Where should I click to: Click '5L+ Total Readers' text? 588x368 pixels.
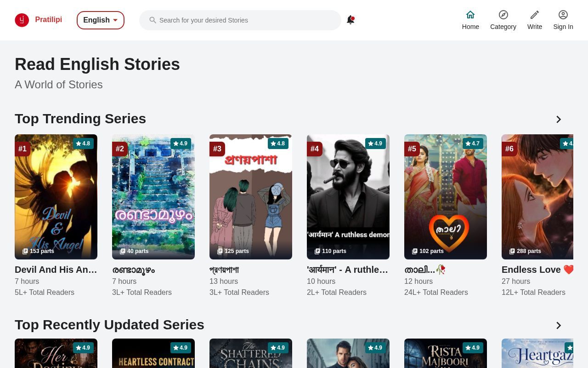coord(45,292)
